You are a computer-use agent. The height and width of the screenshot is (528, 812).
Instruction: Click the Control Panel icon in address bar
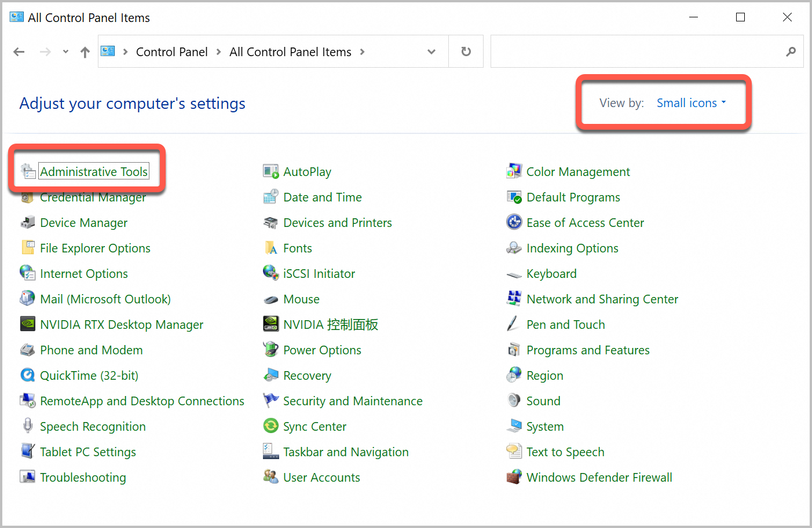[108, 51]
